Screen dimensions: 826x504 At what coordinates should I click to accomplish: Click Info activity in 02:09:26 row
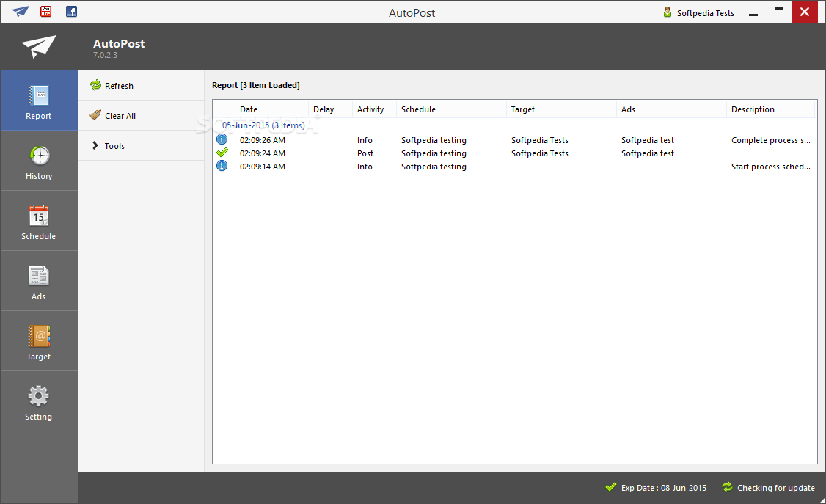point(365,140)
